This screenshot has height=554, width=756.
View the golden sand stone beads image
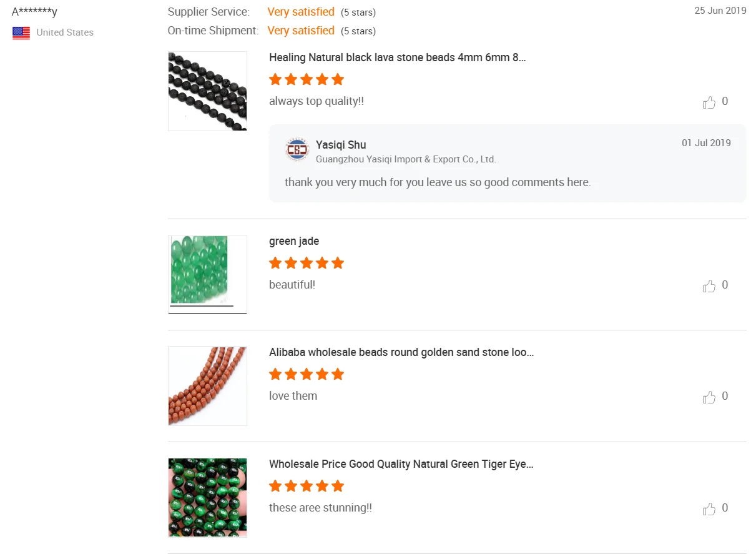[x=207, y=386]
